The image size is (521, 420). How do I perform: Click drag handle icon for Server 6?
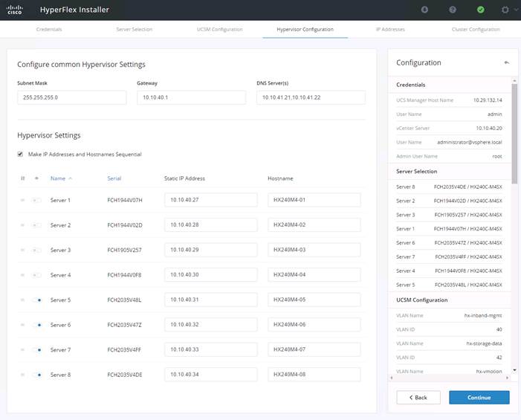22,325
